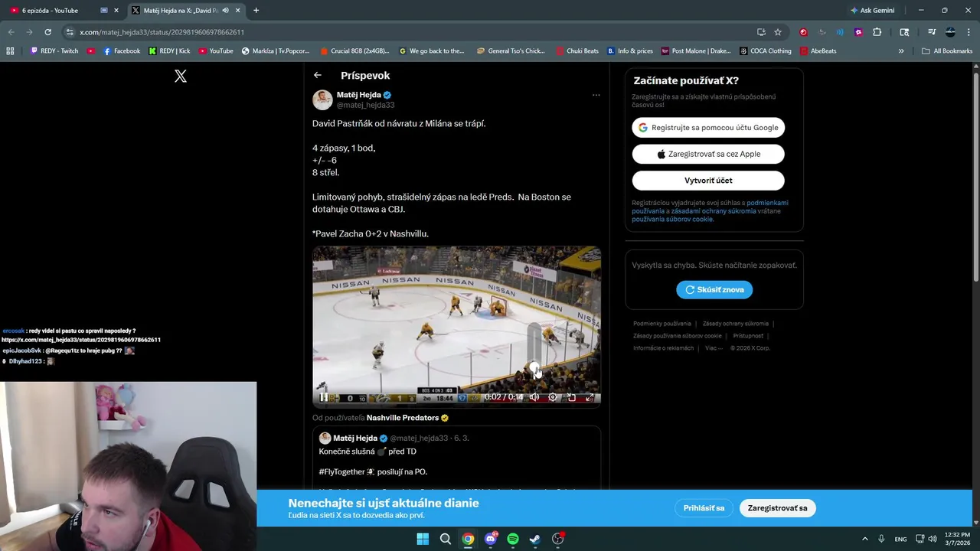Click Skúsiť znova retry button
This screenshot has height=551, width=980.
click(x=714, y=290)
